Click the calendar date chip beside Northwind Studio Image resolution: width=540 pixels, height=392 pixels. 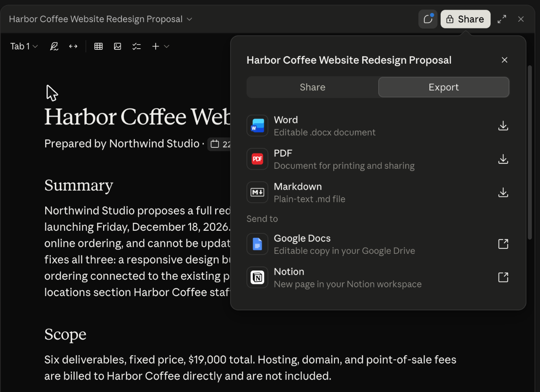(219, 144)
